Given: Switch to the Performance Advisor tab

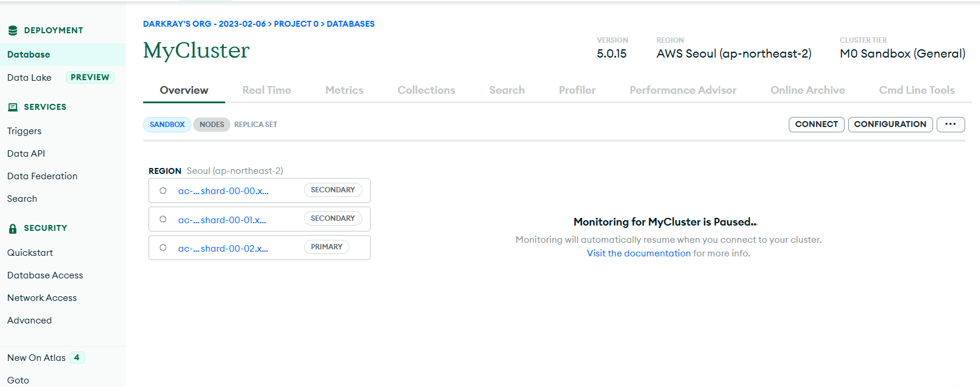Looking at the screenshot, I should (x=683, y=90).
